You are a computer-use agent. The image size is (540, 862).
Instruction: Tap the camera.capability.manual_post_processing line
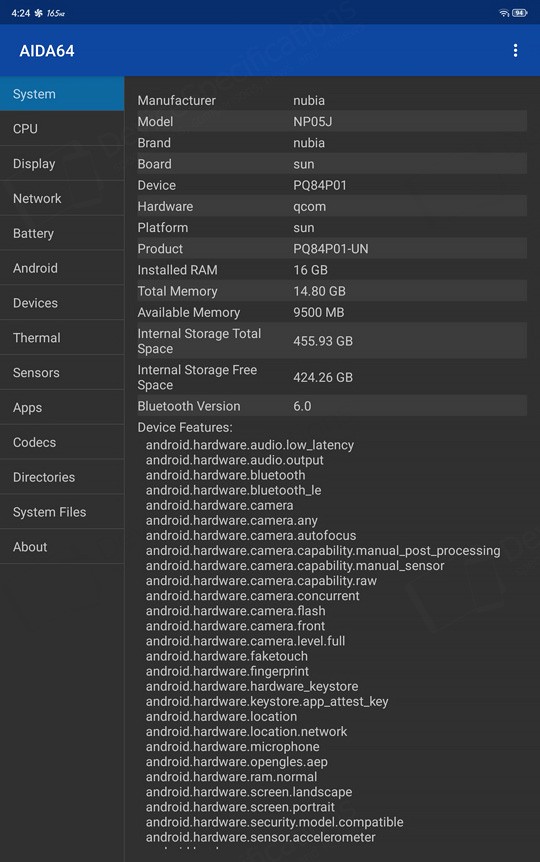(323, 551)
